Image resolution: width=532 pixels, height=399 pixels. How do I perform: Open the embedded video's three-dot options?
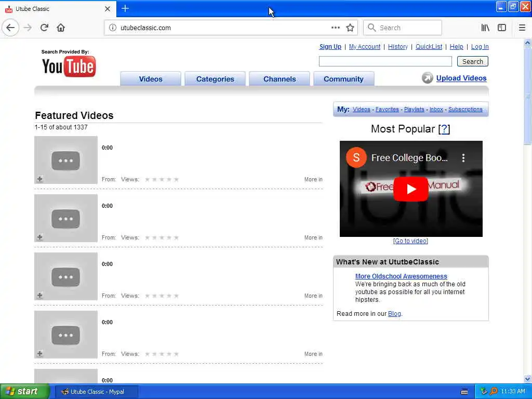(463, 158)
